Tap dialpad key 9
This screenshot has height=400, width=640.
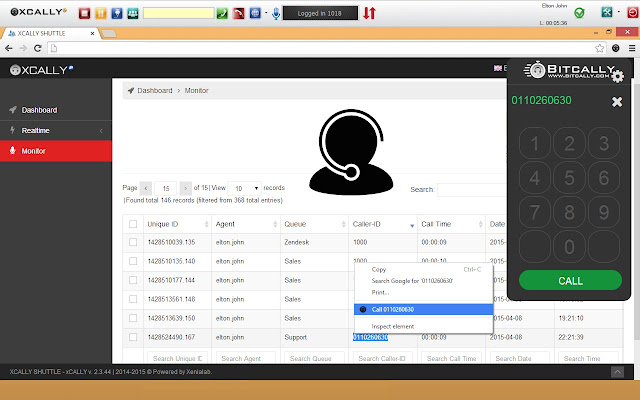coord(604,212)
